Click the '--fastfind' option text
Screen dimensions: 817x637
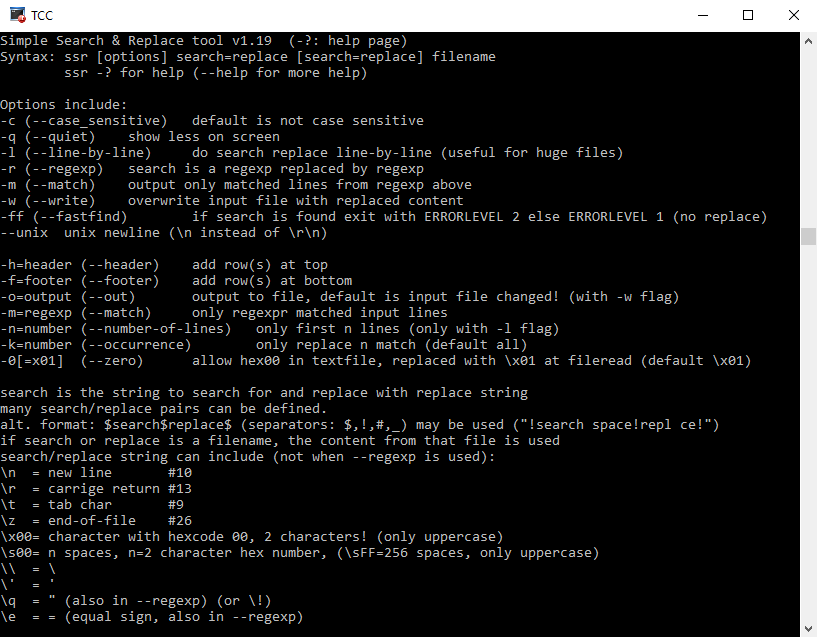[83, 217]
